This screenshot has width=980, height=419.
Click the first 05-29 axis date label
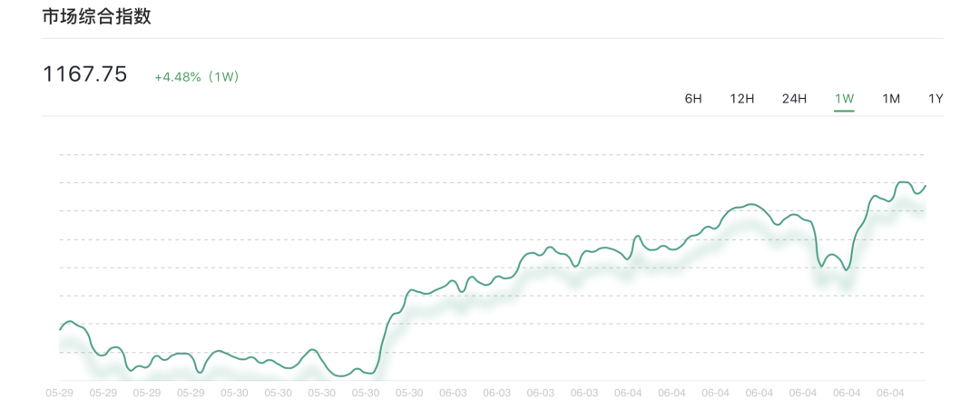pyautogui.click(x=59, y=394)
